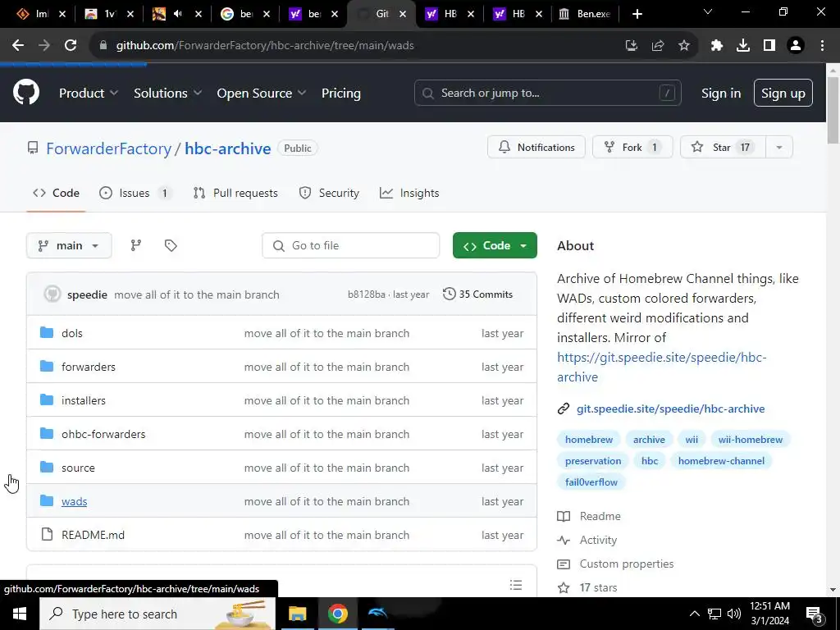Screen dimensions: 840x630
Task: Star the hbc-archive repository
Action: pyautogui.click(x=723, y=148)
